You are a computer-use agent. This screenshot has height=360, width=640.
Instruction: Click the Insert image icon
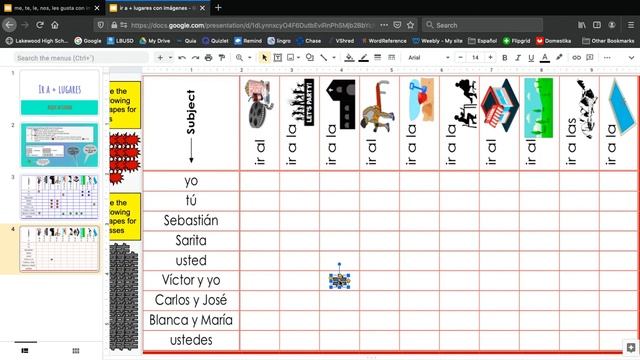[291, 58]
